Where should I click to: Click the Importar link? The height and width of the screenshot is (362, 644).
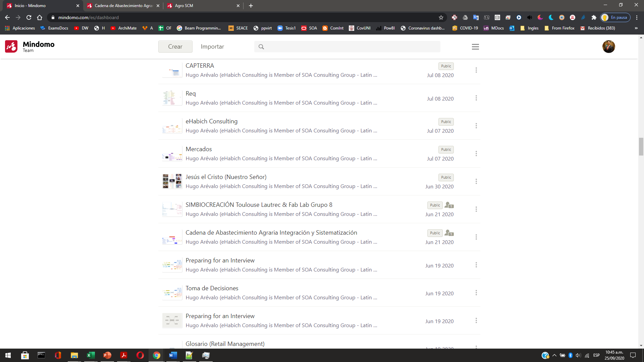coord(212,47)
